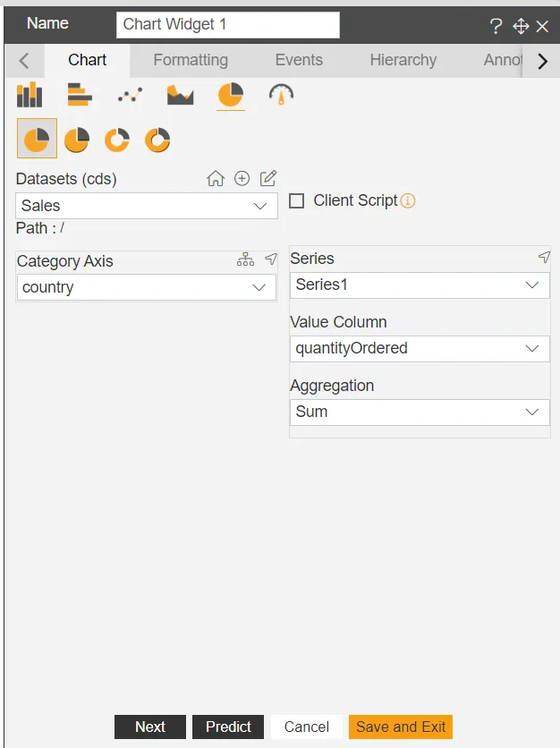This screenshot has height=748, width=560.
Task: Open the Sales datasets dropdown
Action: (x=147, y=206)
